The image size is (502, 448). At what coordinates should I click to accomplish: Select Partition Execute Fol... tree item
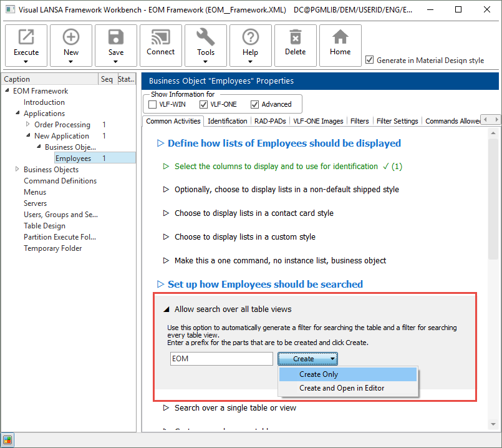[x=60, y=236]
